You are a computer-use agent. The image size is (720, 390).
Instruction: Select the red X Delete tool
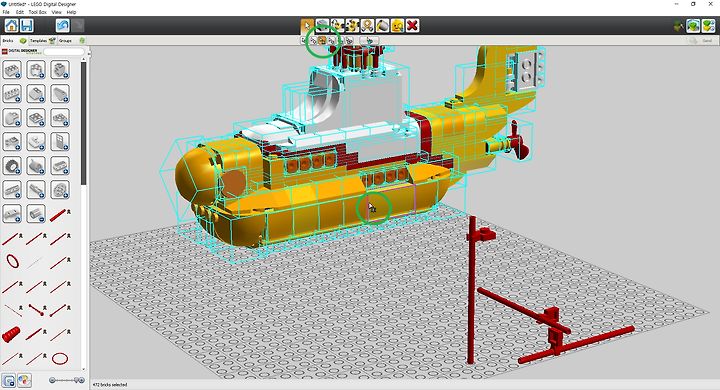pos(412,25)
